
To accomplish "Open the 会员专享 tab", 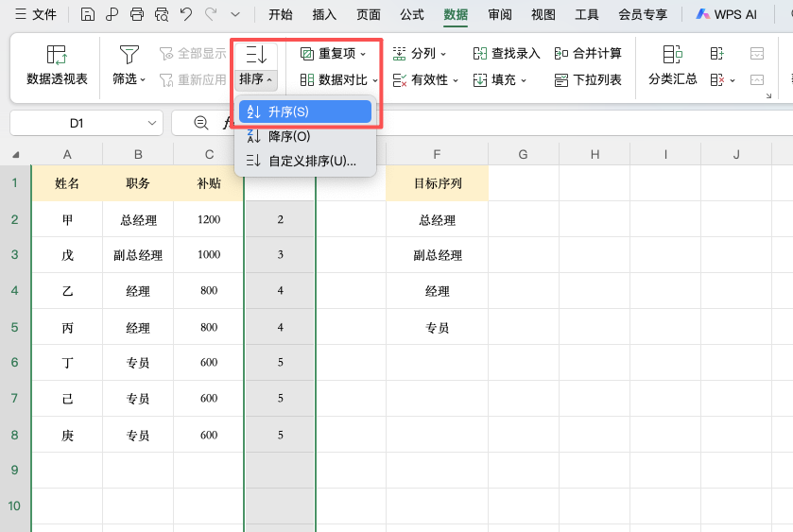I will click(643, 15).
